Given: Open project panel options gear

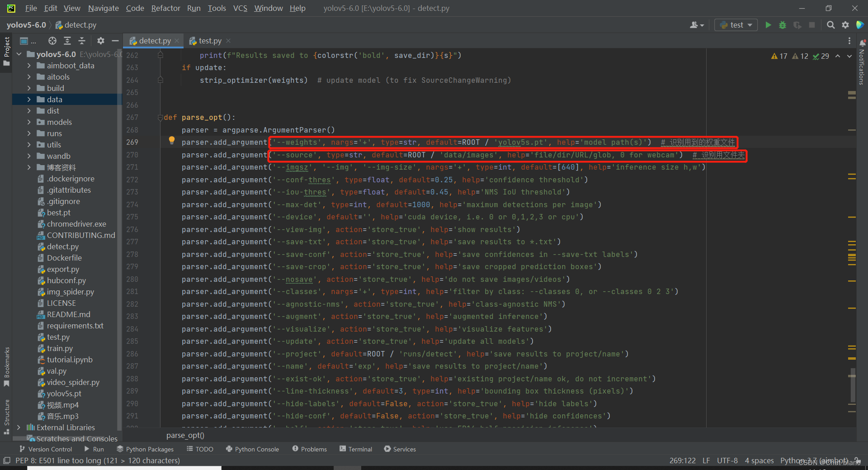Looking at the screenshot, I should click(100, 41).
